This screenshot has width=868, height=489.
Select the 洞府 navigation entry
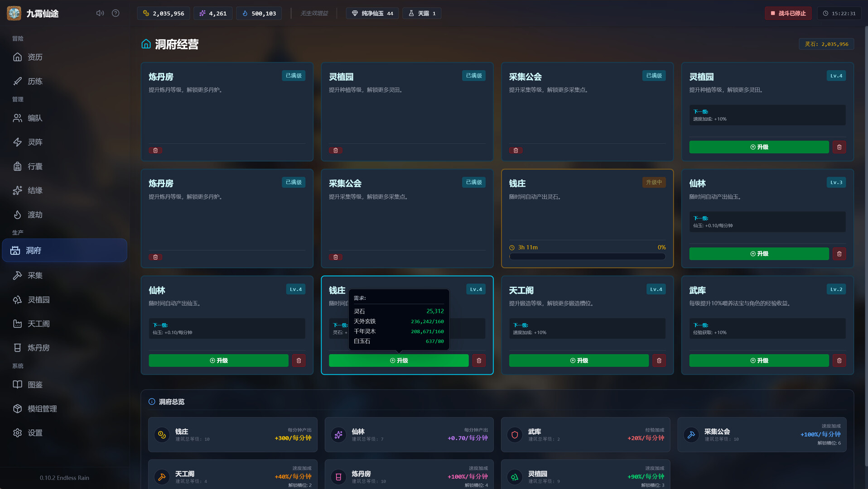click(x=33, y=250)
